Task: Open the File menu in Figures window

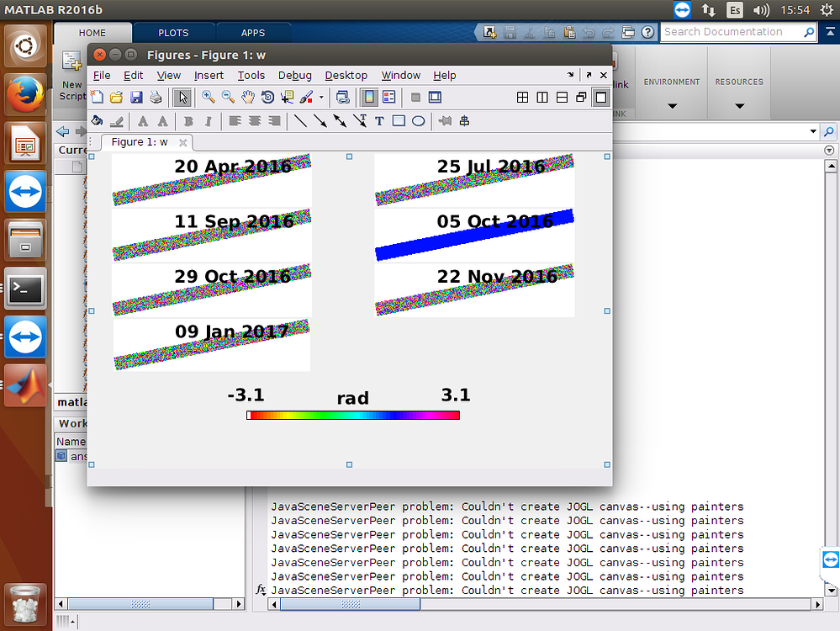Action: 102,76
